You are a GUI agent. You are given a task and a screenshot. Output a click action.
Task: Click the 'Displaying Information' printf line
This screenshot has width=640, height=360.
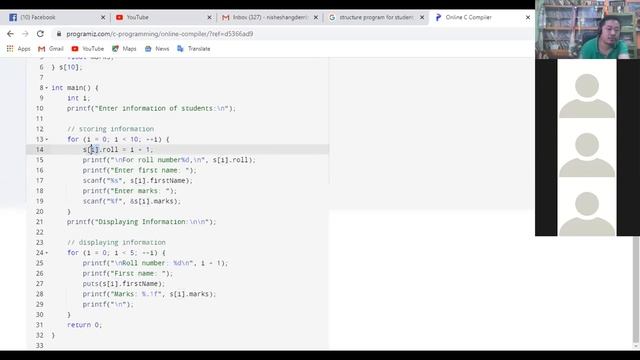tap(142, 222)
